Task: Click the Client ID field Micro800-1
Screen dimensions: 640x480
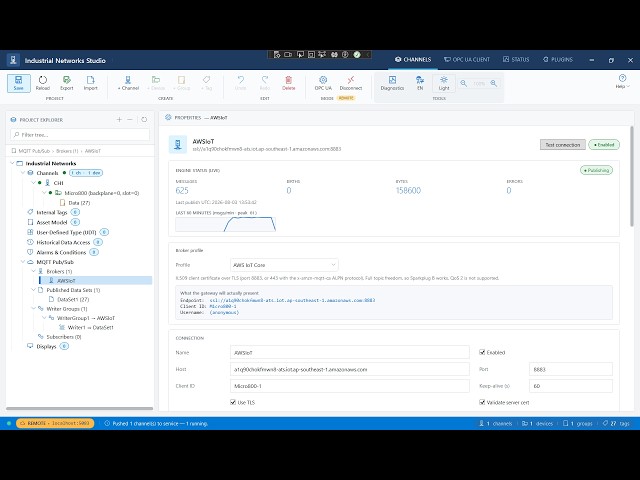Action: tap(350, 386)
